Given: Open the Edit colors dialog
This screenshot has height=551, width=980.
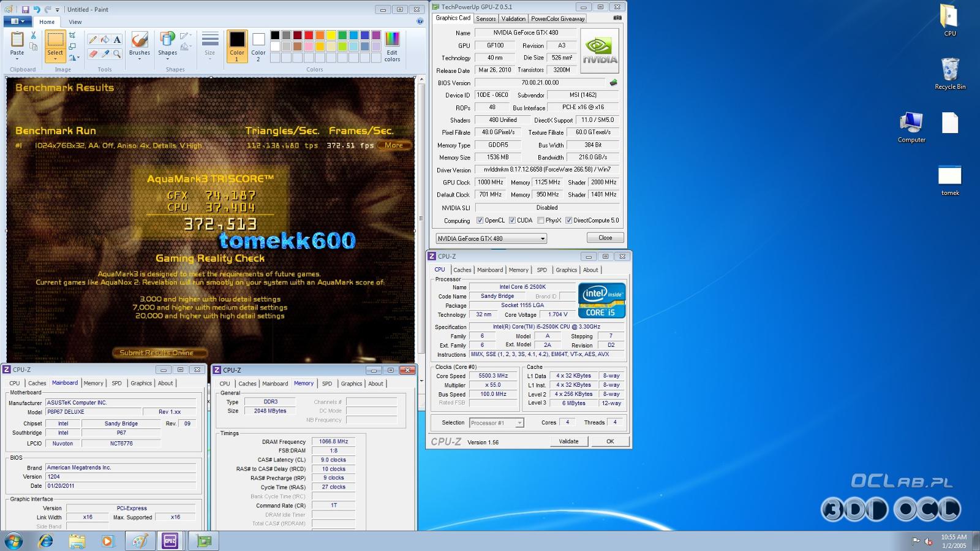Looking at the screenshot, I should pos(392,46).
